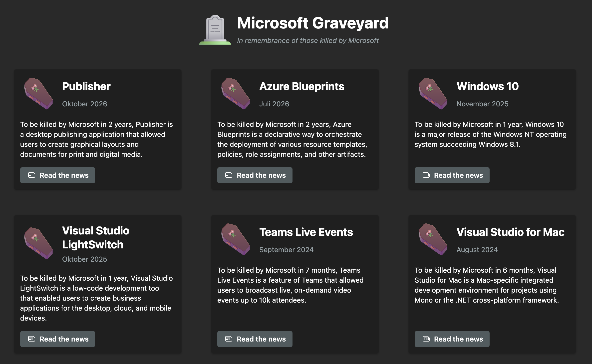This screenshot has height=364, width=592.
Task: Click the newspaper icon in Publisher's news button
Action: click(32, 175)
